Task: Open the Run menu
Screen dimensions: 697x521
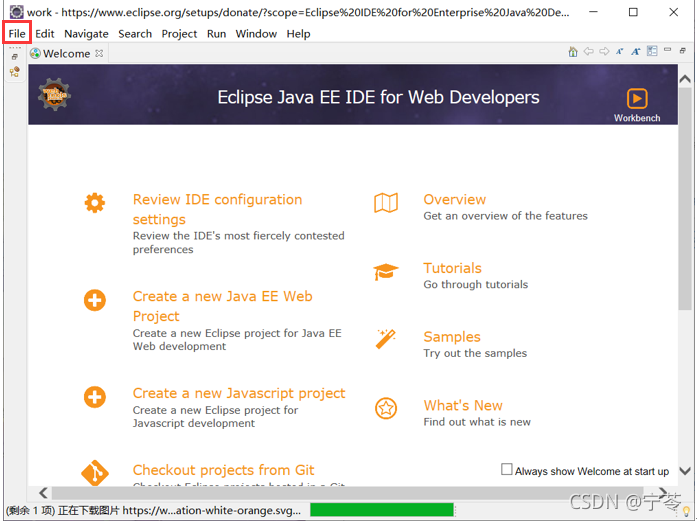Action: point(216,34)
